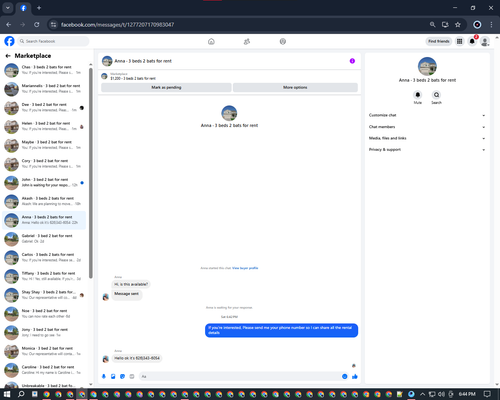
Task: Open the Facebook logo home link
Action: (9, 41)
